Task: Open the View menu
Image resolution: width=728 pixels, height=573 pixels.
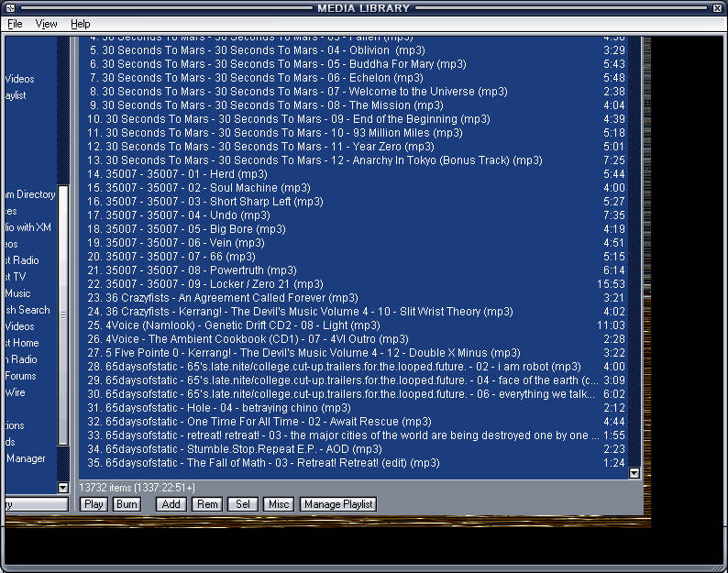Action: 46,24
